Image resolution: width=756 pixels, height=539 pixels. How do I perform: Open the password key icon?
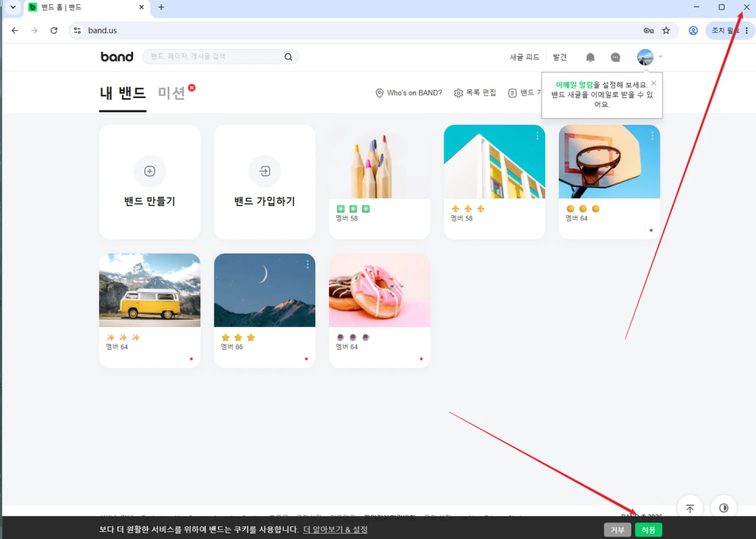[649, 30]
